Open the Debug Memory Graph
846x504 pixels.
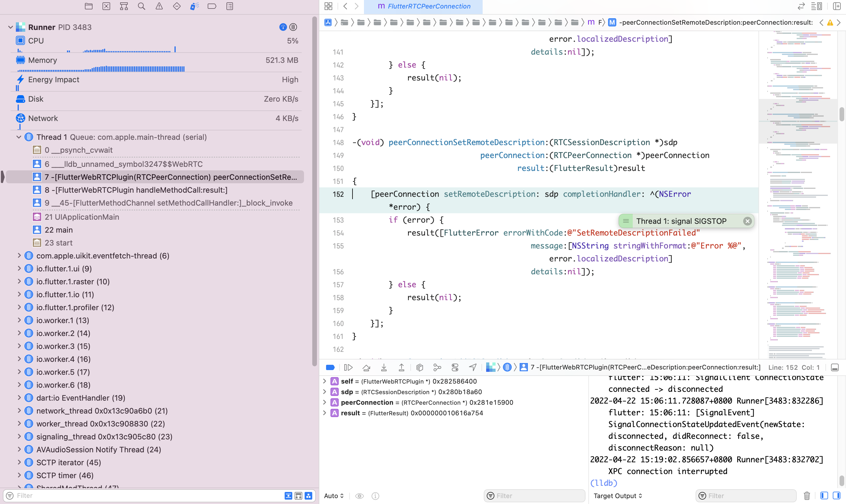437,367
